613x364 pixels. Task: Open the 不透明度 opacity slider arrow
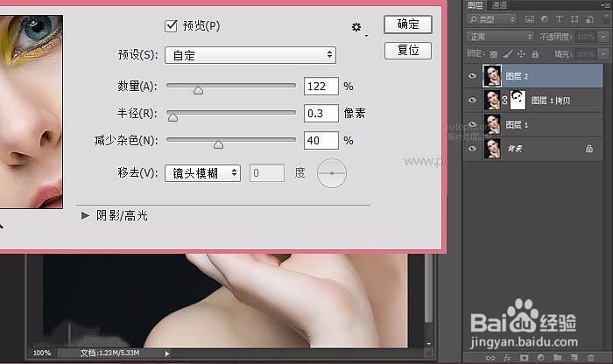point(603,37)
